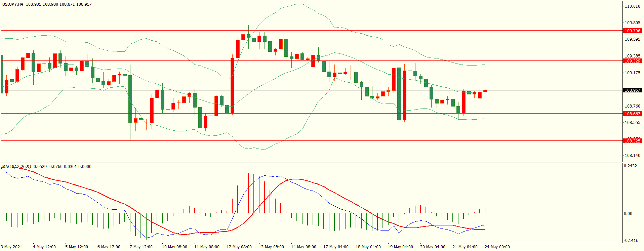The image size is (644, 251).
Task: Click the 108.555 price scale value
Action: click(x=632, y=123)
